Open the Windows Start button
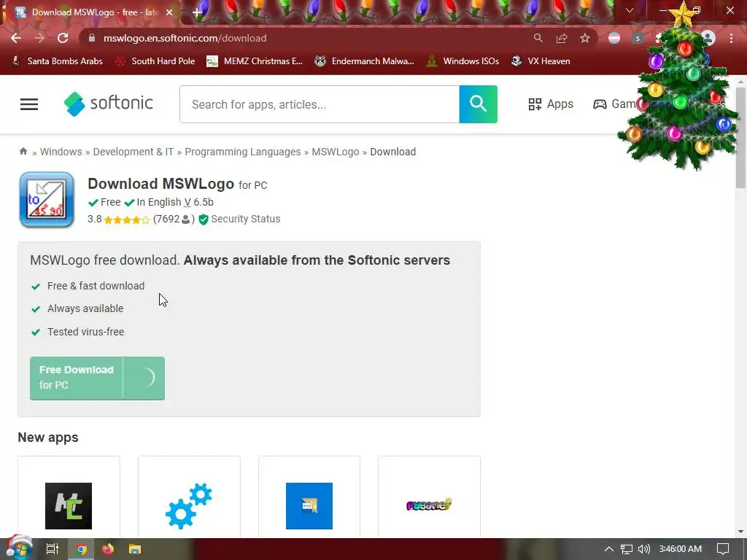 [18, 548]
